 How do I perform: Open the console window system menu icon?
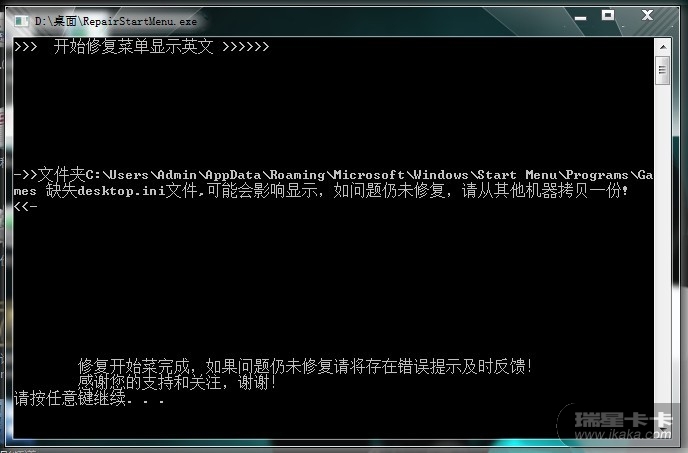(x=21, y=21)
